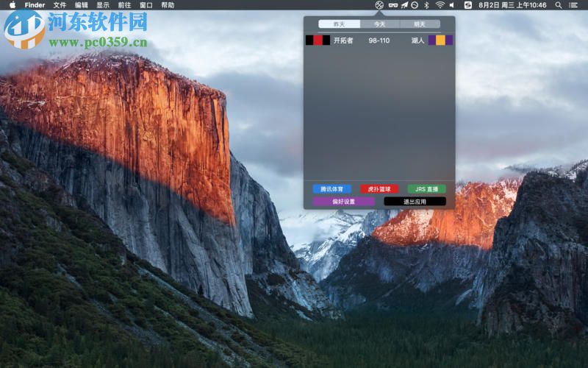Viewport: 588px width, 368px height.
Task: Open 偏好设置 preferences
Action: [343, 202]
